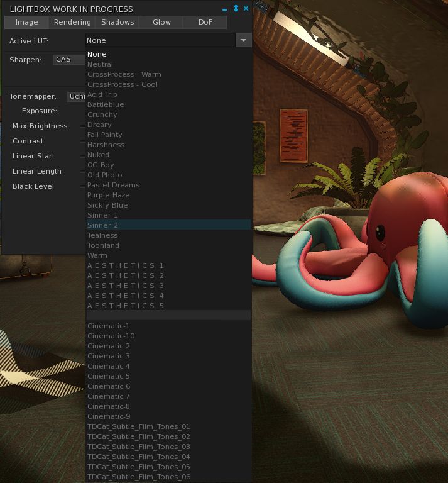448x483 pixels.
Task: Open the DoF tab
Action: coord(205,22)
